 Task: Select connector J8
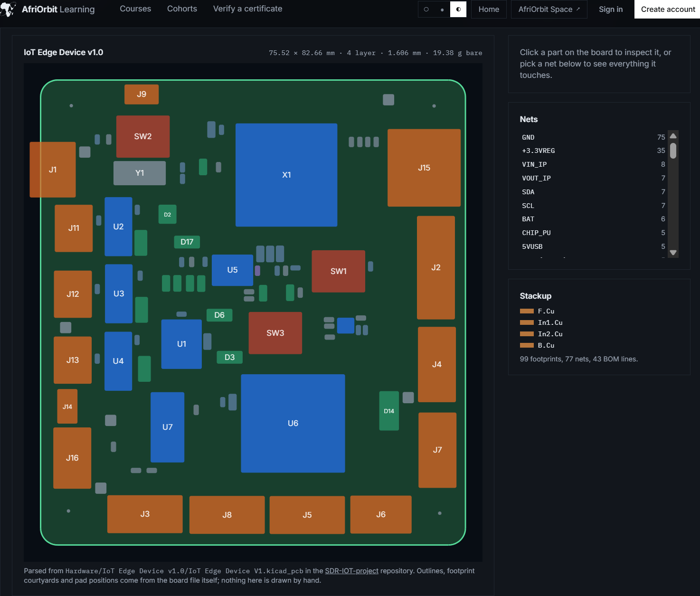pos(227,515)
